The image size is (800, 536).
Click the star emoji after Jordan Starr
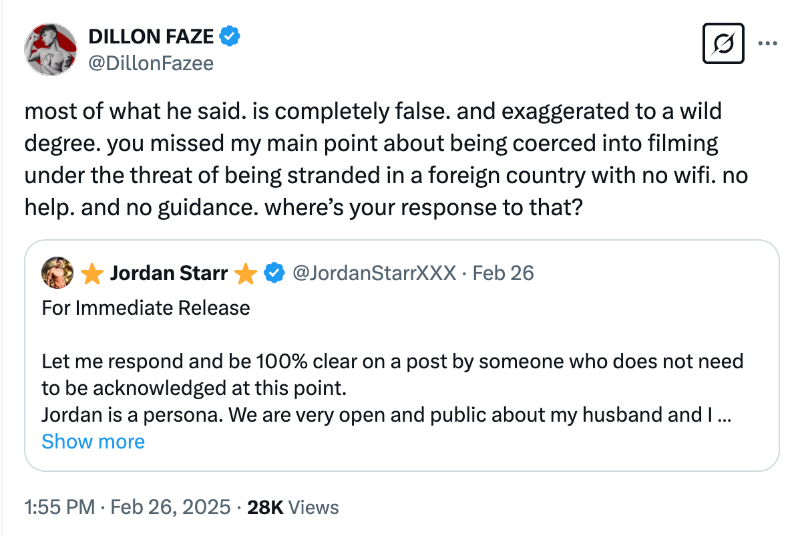(245, 272)
